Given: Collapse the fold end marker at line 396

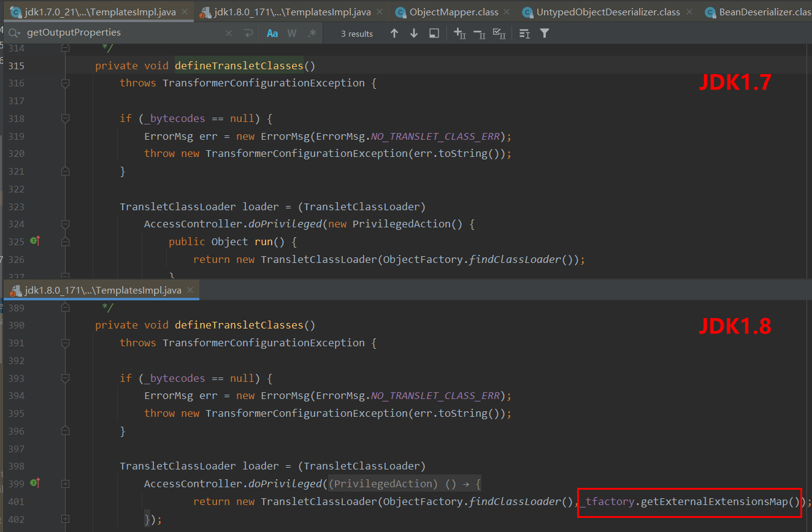Looking at the screenshot, I should point(66,431).
